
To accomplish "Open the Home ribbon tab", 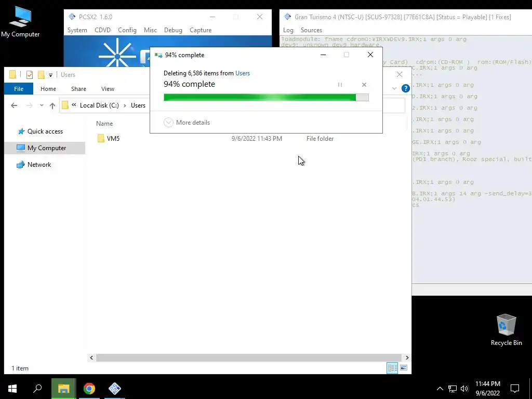I will pos(48,89).
